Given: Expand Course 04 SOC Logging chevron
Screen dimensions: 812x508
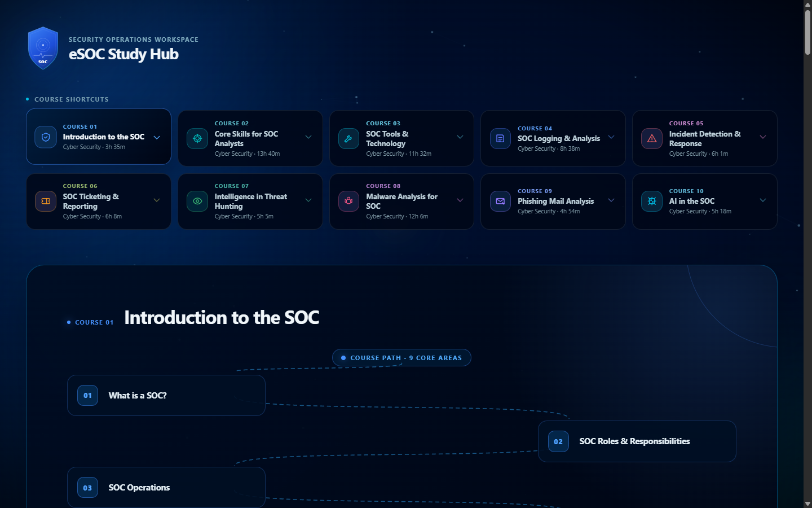Looking at the screenshot, I should 611,137.
